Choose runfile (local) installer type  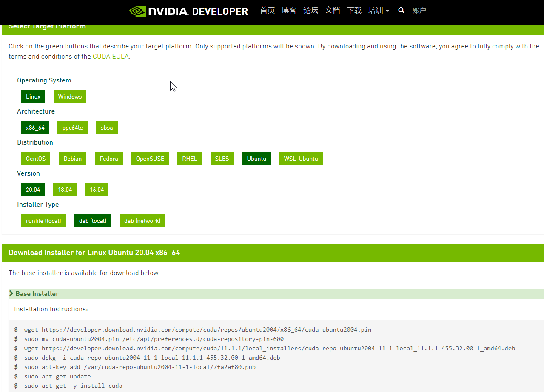pyautogui.click(x=43, y=221)
